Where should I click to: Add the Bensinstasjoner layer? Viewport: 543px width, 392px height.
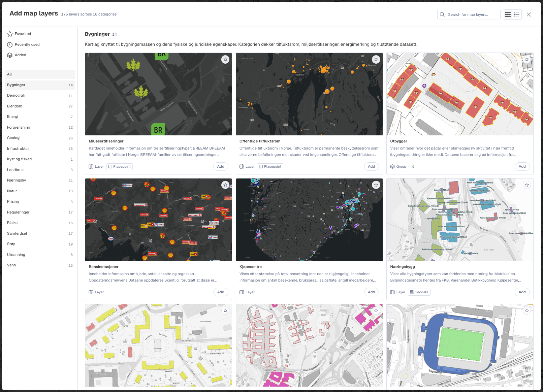(x=221, y=292)
